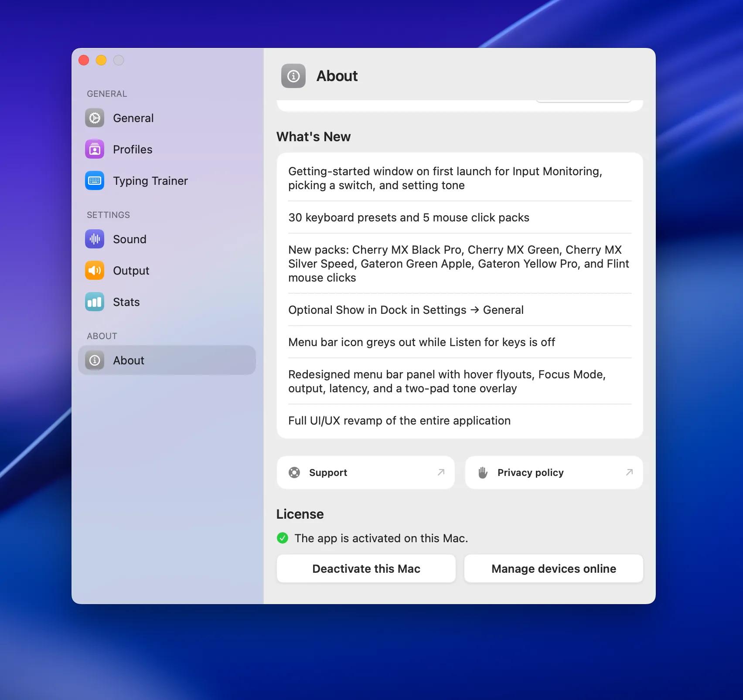Open the Privacy policy link
The width and height of the screenshot is (743, 700).
coord(554,472)
